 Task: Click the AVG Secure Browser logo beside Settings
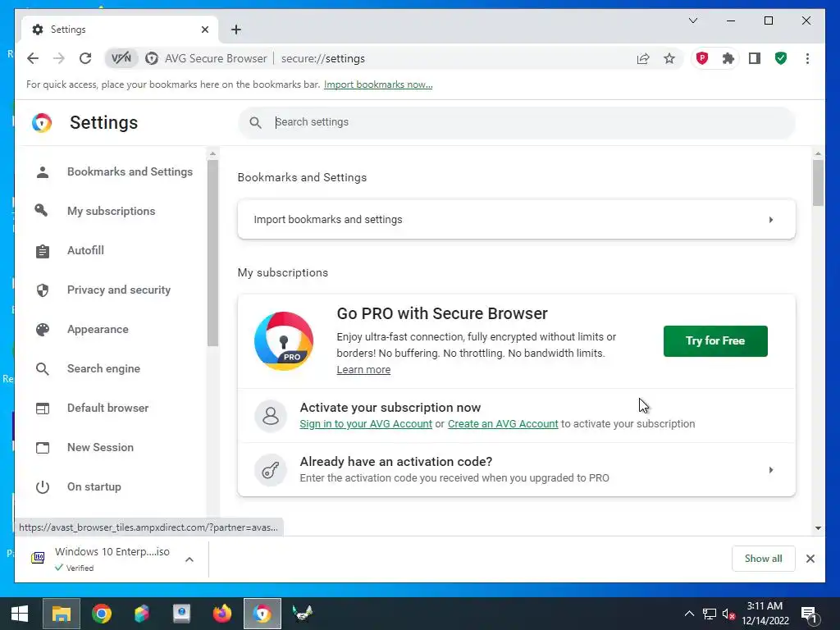[x=42, y=123]
